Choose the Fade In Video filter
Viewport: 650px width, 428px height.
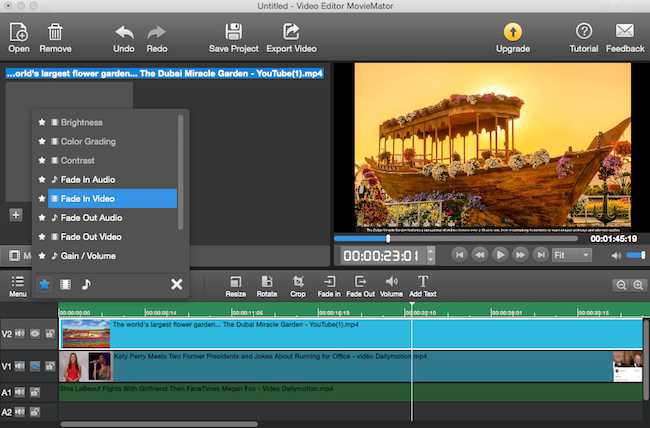pos(112,199)
